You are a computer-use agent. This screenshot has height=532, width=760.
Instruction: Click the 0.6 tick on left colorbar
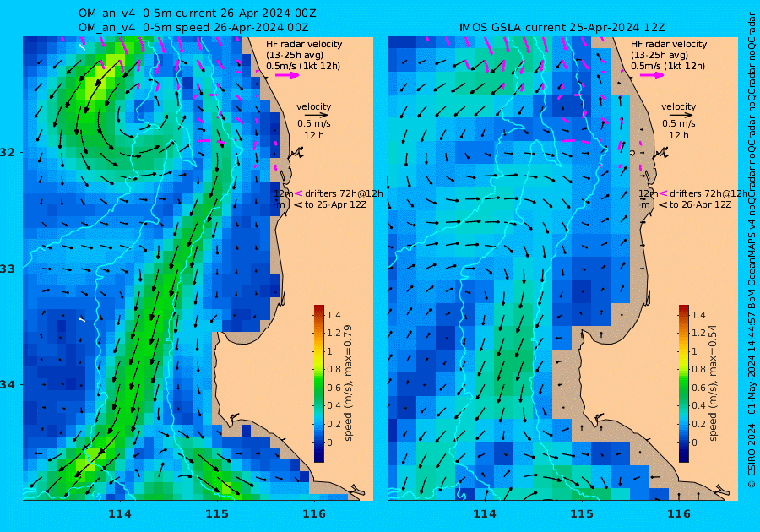tap(334, 388)
